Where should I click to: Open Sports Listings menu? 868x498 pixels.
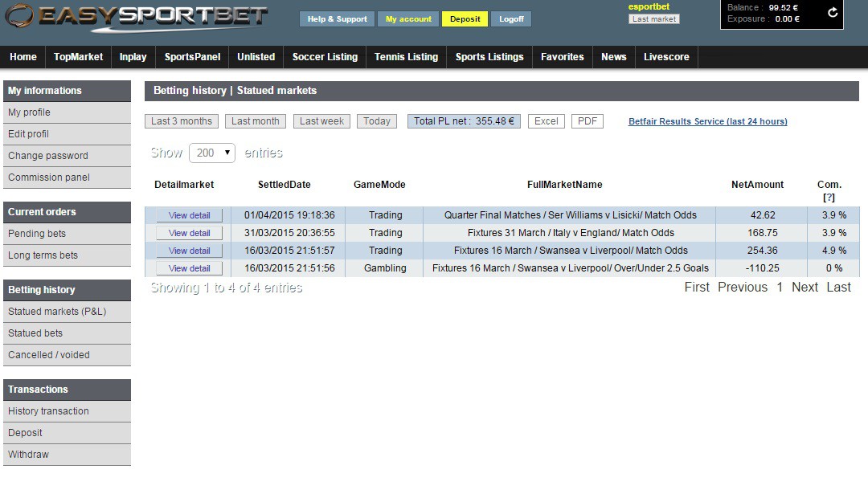coord(489,57)
